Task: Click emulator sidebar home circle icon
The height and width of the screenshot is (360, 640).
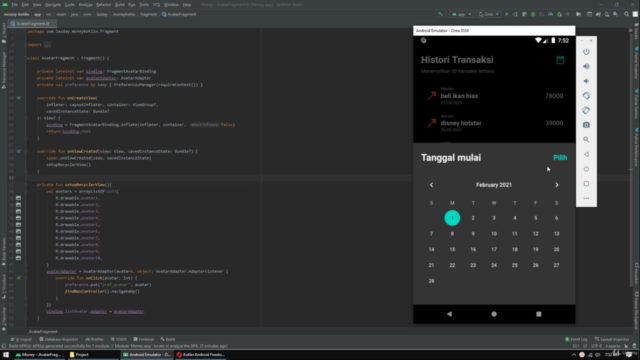Action: 586,169
